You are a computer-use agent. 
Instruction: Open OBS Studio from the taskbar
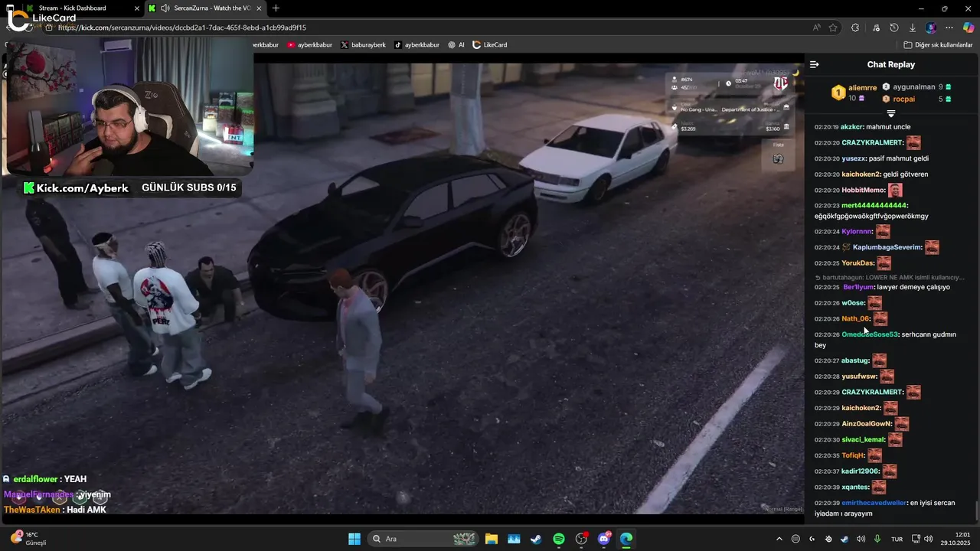tap(581, 539)
